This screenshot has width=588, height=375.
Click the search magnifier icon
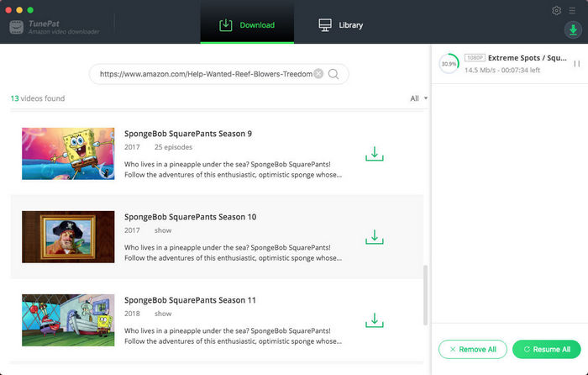[334, 74]
